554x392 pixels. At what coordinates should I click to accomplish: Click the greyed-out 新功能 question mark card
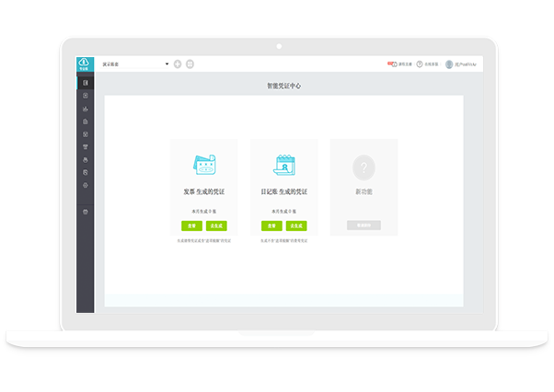tap(364, 167)
